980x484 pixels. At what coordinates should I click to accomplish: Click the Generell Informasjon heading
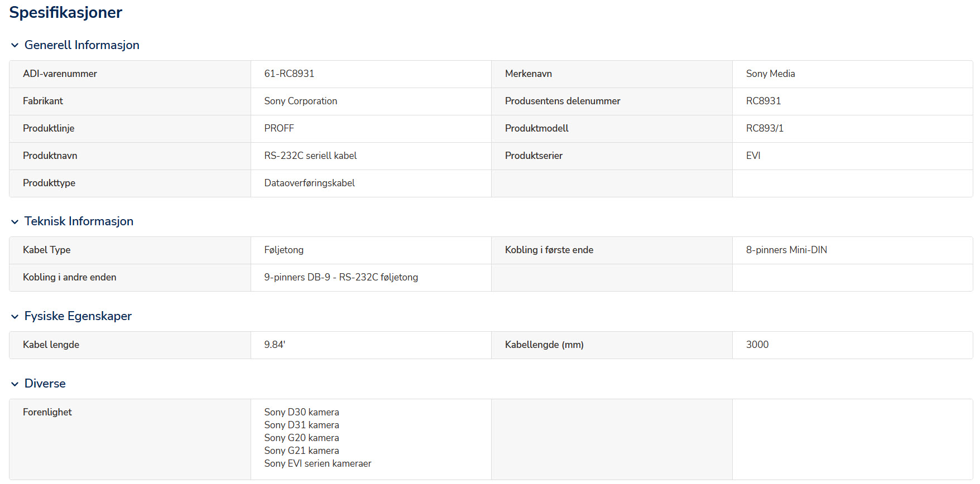click(82, 45)
